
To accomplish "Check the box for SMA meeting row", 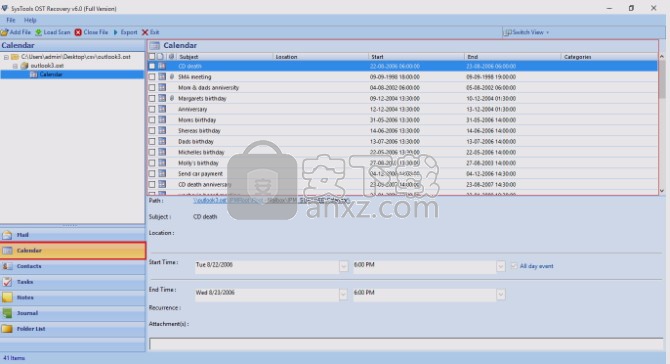I will tap(152, 77).
